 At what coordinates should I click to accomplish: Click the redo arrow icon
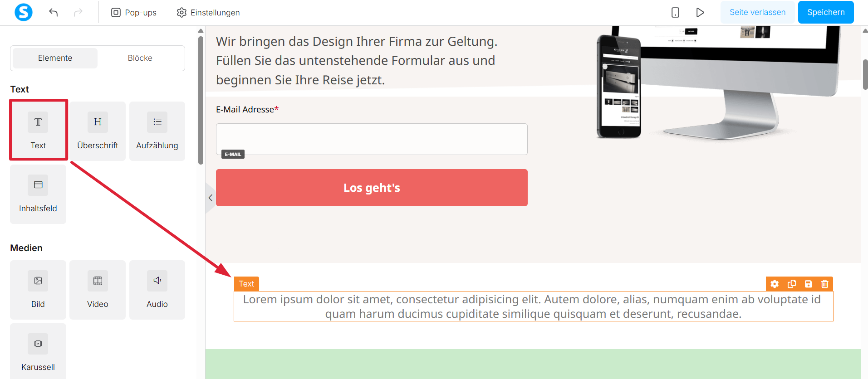(x=78, y=12)
